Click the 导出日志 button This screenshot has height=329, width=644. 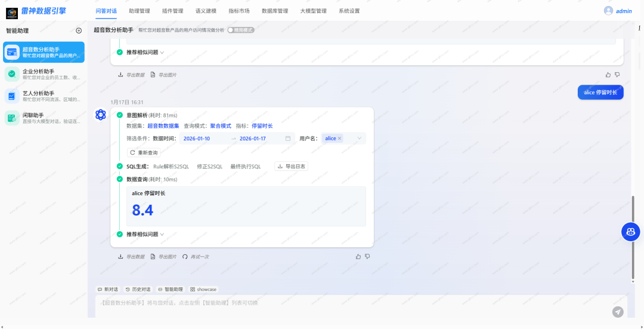(292, 167)
